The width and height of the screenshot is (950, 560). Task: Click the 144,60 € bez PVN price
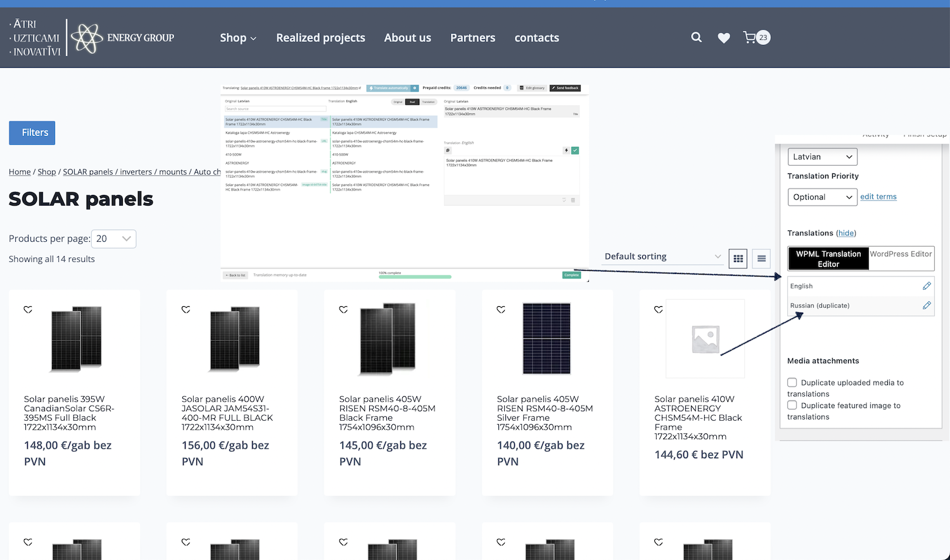(x=699, y=454)
